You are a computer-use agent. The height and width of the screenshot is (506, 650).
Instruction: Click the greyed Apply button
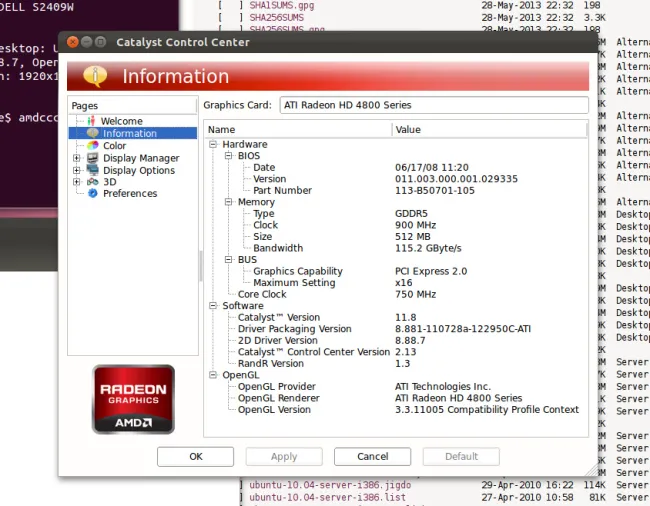[284, 456]
